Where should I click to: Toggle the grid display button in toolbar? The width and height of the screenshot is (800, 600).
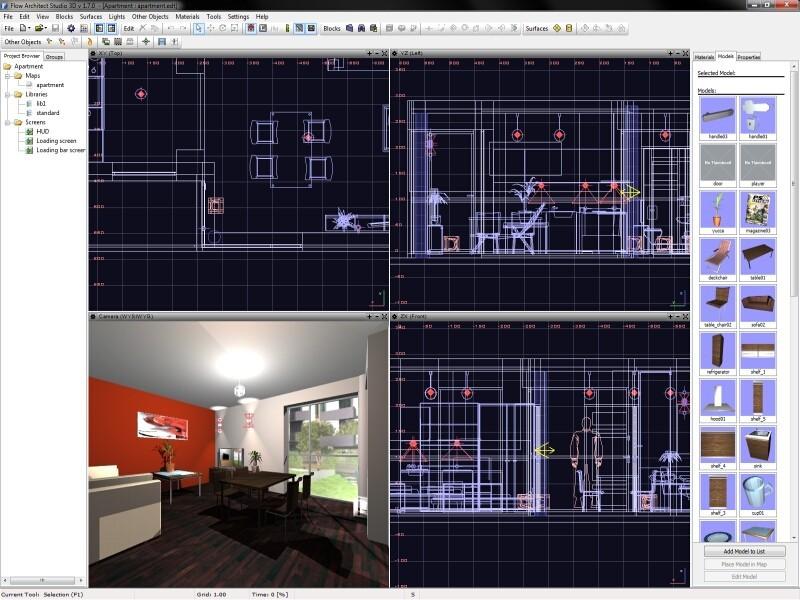84,29
